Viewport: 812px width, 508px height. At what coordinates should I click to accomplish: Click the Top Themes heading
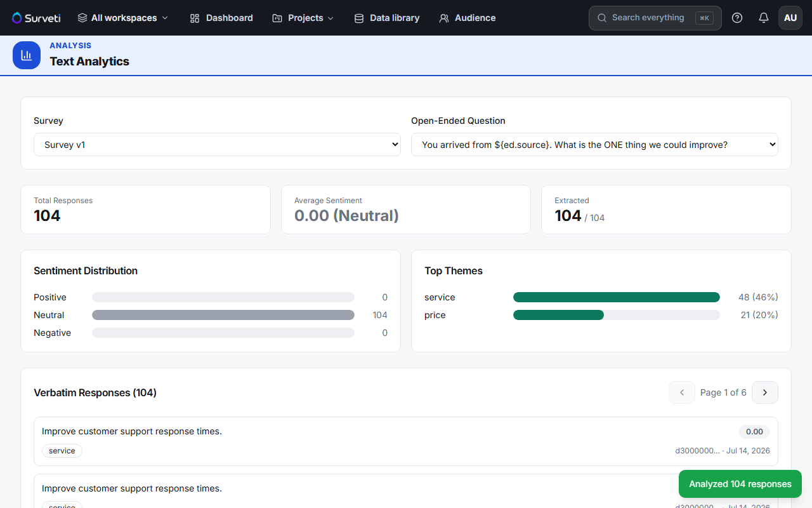coord(454,271)
